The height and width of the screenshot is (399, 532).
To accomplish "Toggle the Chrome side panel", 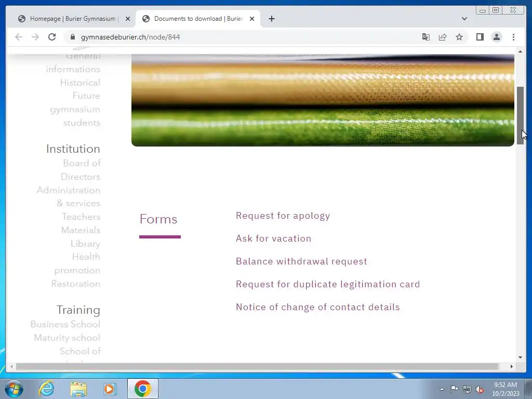I will click(480, 37).
